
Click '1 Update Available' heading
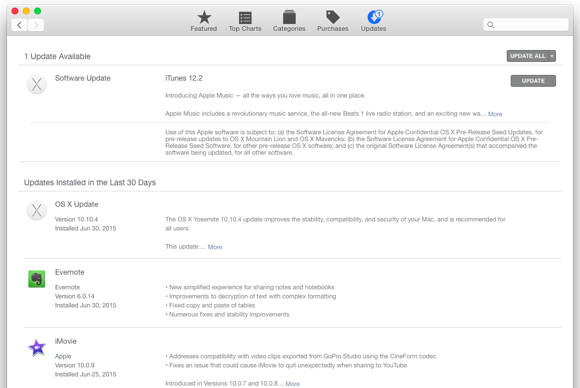point(57,56)
